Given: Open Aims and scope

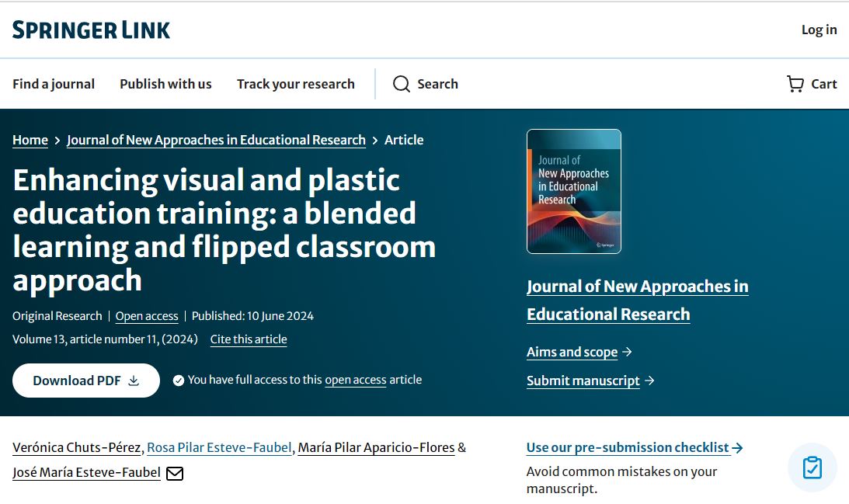Looking at the screenshot, I should (x=572, y=352).
